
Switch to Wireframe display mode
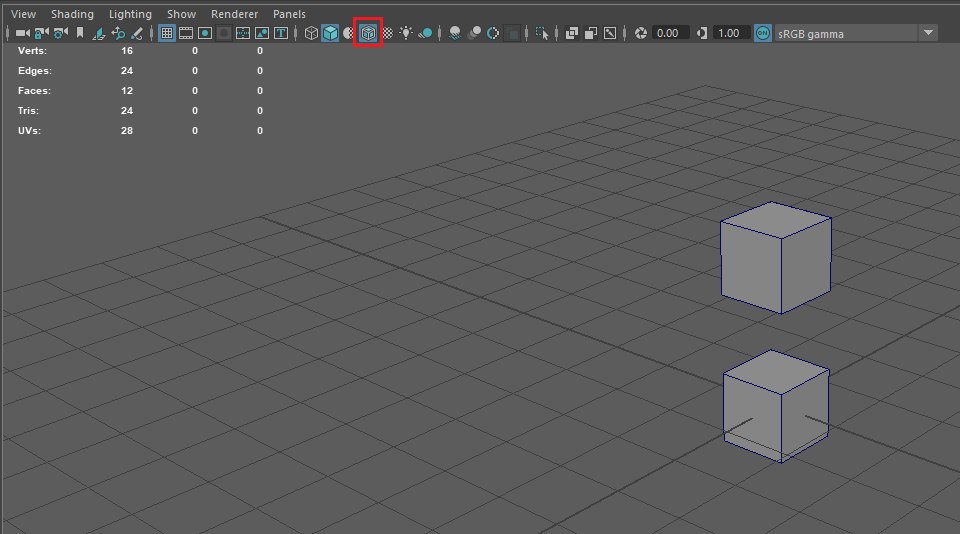[311, 33]
